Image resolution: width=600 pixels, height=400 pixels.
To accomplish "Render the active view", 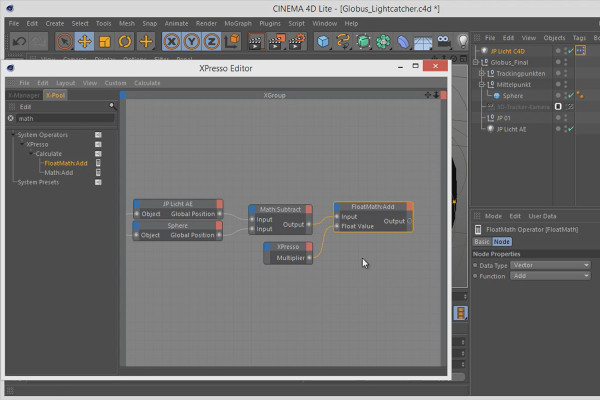I will click(256, 41).
